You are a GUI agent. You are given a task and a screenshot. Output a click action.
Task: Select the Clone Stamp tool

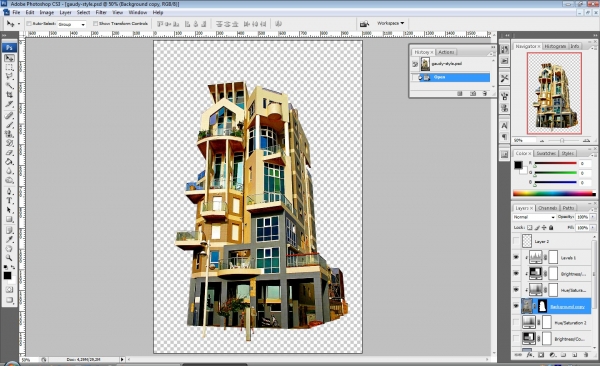(x=9, y=134)
